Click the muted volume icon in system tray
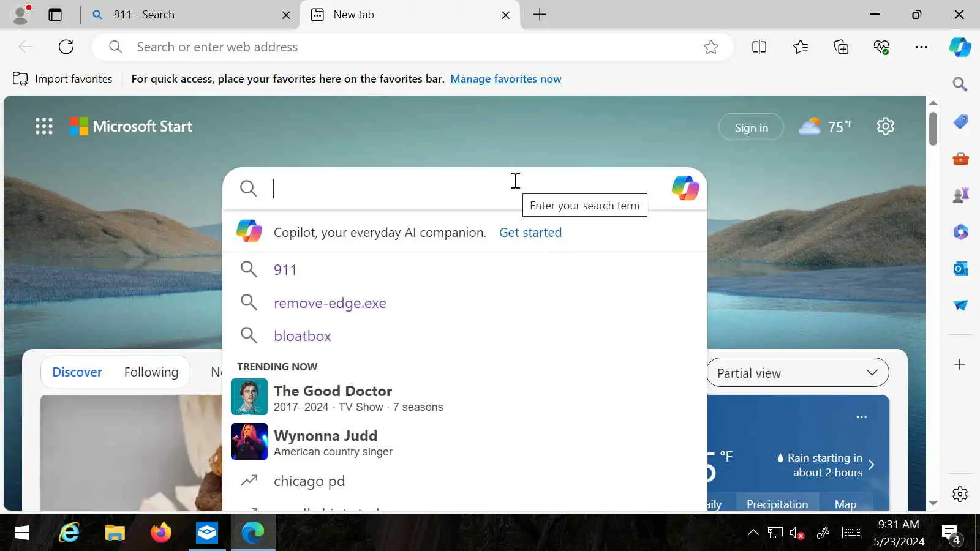Screen dimensions: 980x551 click(x=797, y=533)
